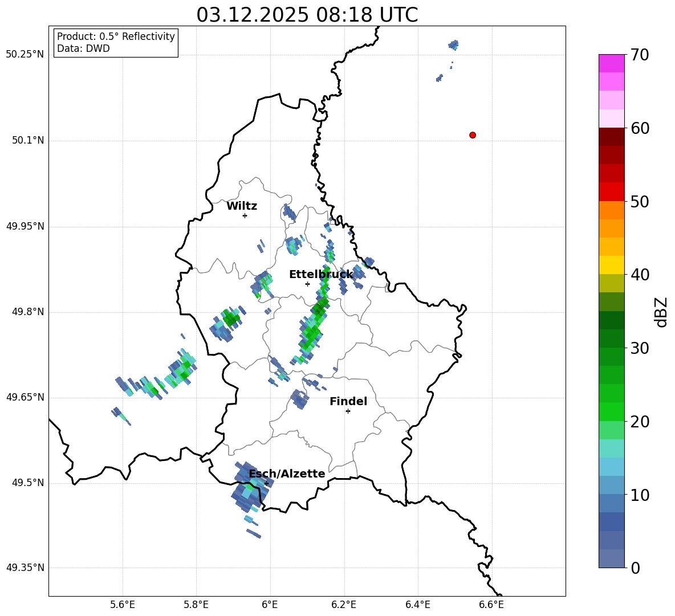Click the 6°E longitude label
Viewport: 675px width, 616px height.
point(270,605)
